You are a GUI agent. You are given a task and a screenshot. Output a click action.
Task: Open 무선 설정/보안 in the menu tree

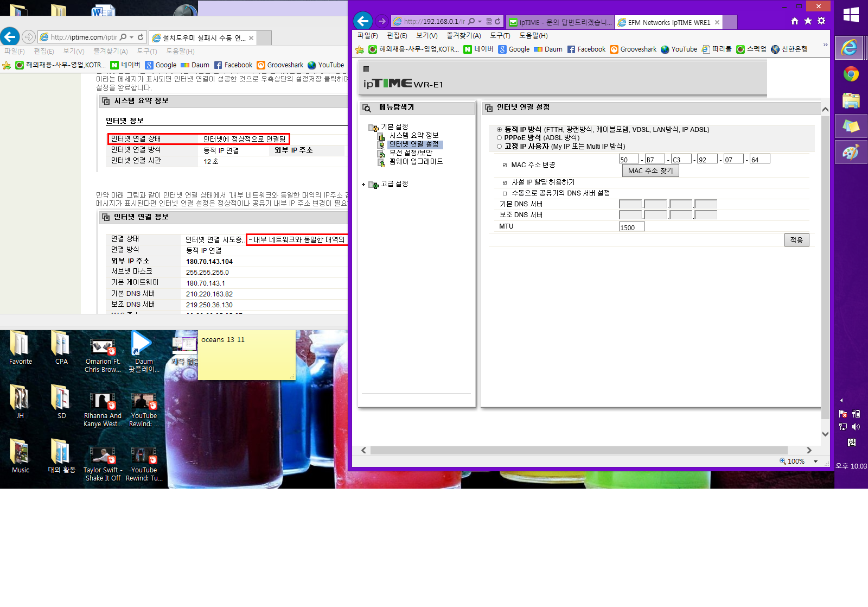411,153
